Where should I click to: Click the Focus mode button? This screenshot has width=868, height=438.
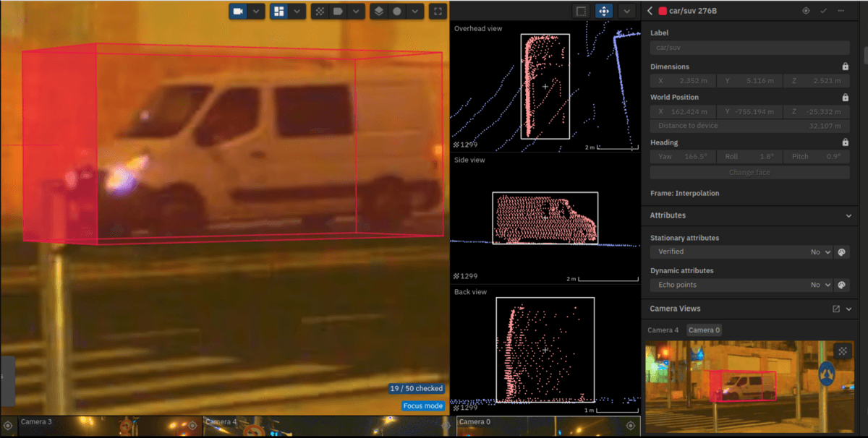[x=423, y=405]
